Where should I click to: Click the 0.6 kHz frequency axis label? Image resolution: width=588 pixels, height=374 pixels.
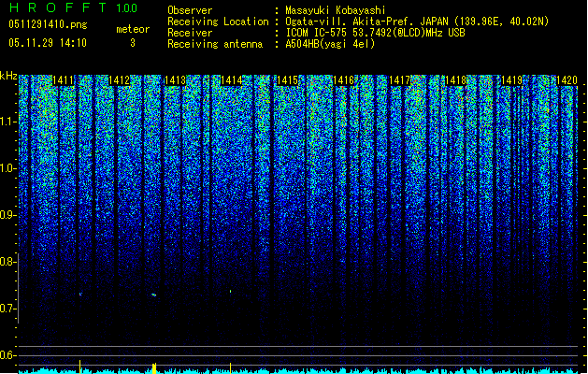point(8,355)
